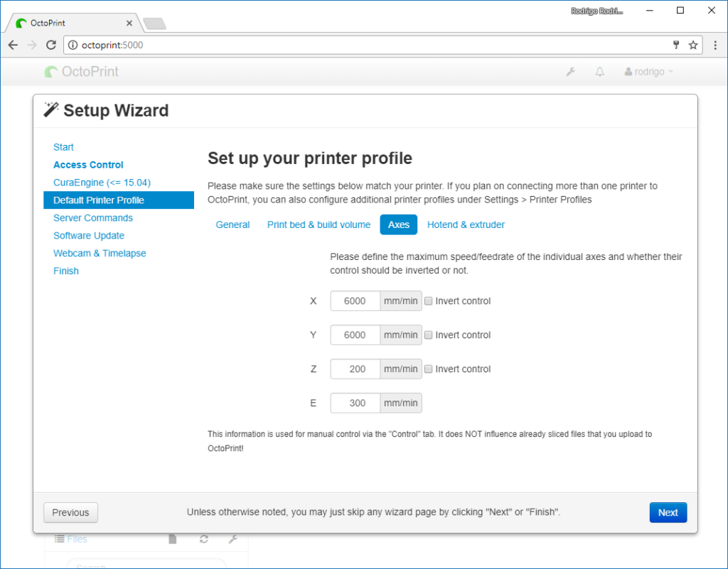Click the browser address bar URL
This screenshot has height=569, width=728.
coord(112,45)
